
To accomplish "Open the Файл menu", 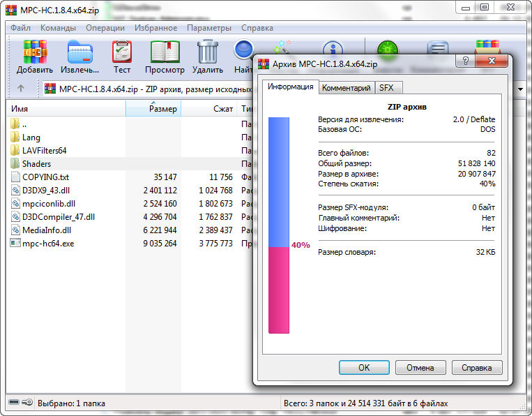I will 20,28.
